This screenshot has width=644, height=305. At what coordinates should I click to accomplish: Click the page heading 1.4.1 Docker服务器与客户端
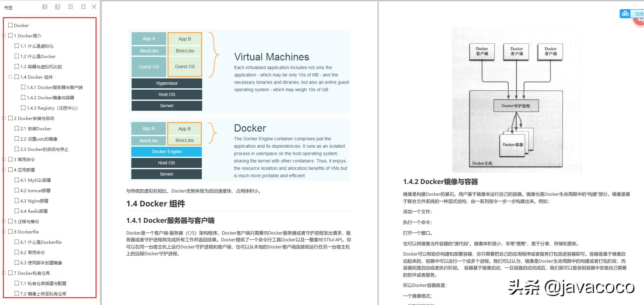(170, 220)
